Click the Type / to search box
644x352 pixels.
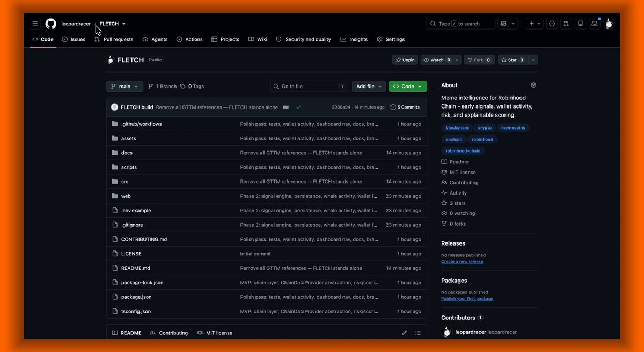pyautogui.click(x=460, y=24)
